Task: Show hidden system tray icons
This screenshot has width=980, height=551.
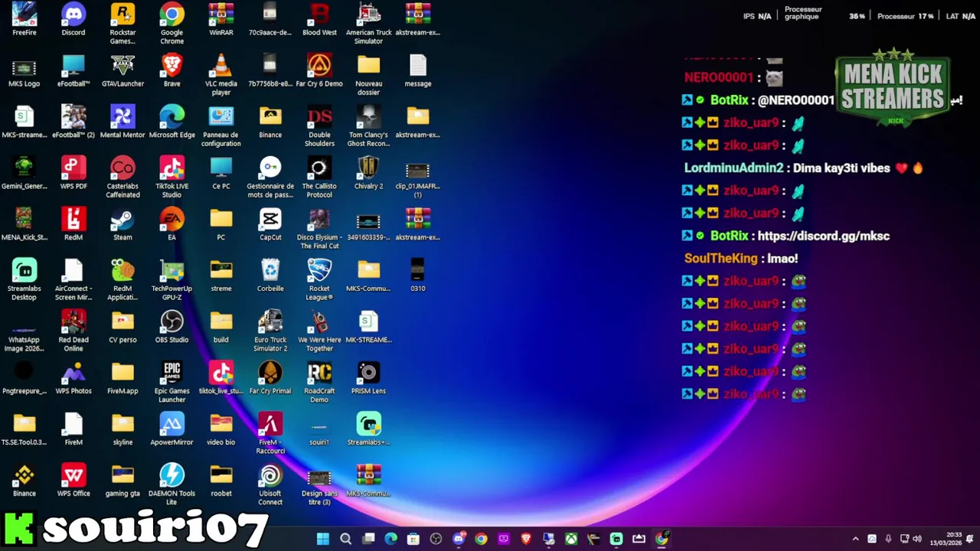Action: coord(855,539)
